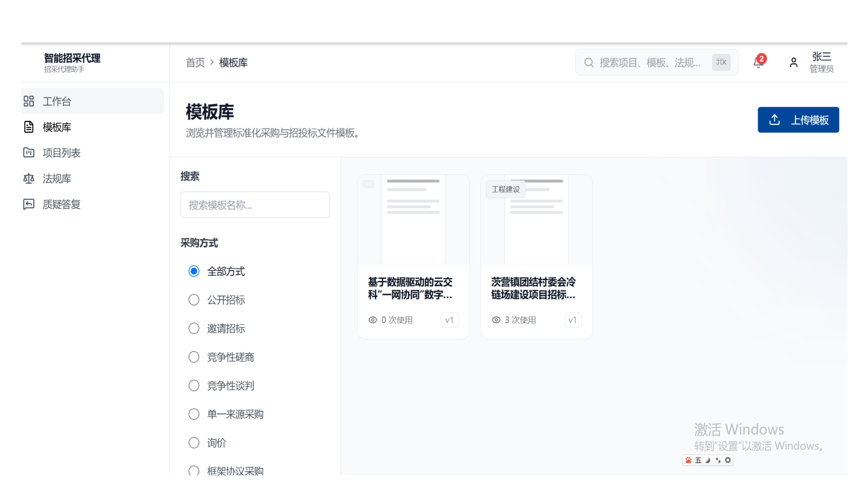Open the notifications bell with 2 badge
Screen dimensions: 868x488
click(759, 62)
